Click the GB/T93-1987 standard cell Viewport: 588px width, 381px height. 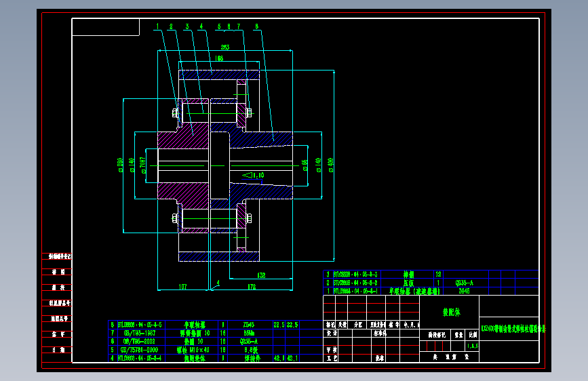139,333
